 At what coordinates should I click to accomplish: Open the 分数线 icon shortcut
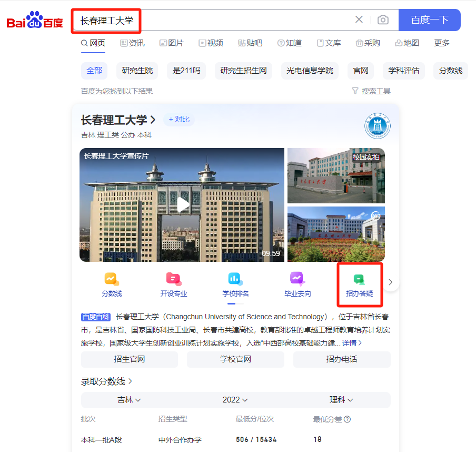pyautogui.click(x=112, y=284)
